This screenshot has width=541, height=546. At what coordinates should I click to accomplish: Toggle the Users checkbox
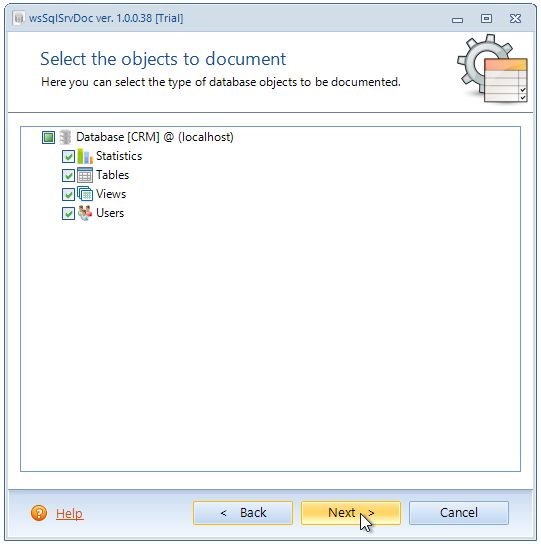coord(68,213)
